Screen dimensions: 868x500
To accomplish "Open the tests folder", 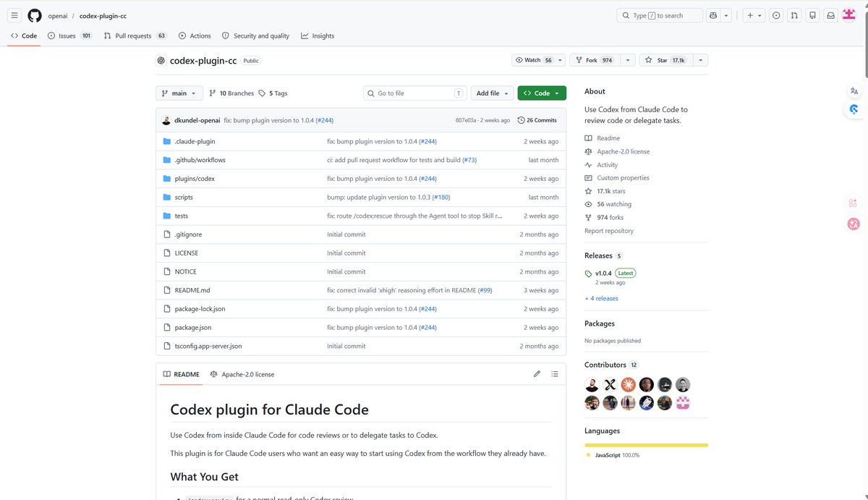I will [182, 216].
